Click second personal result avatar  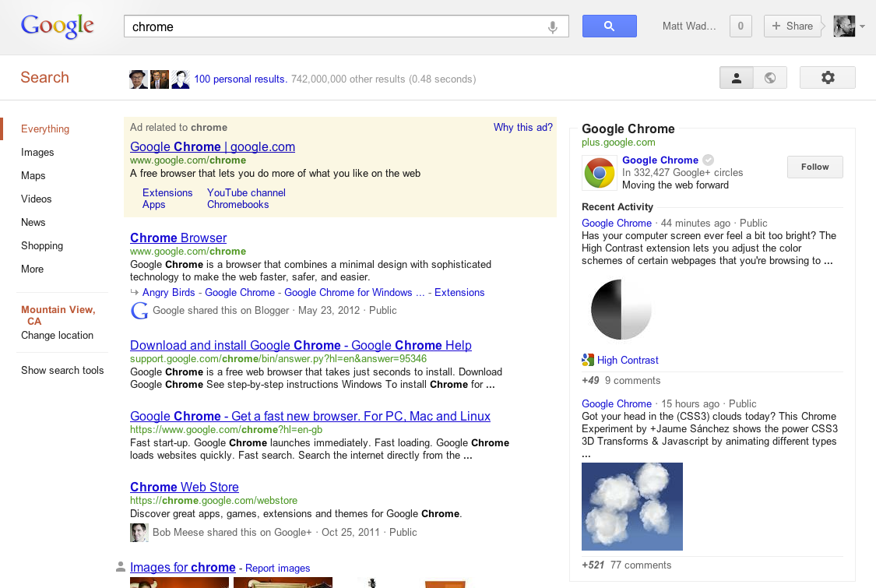pos(159,79)
